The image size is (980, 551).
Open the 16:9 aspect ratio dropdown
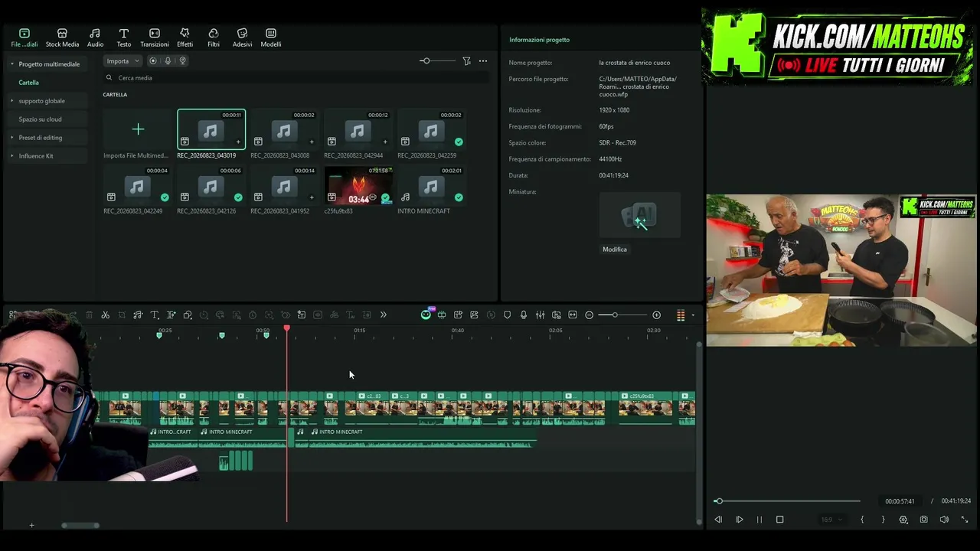[x=831, y=520]
